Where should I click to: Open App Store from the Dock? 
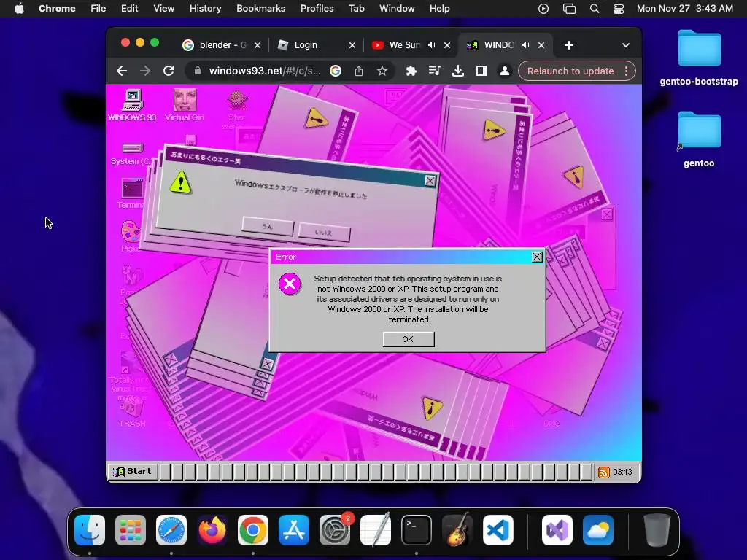coord(294,530)
